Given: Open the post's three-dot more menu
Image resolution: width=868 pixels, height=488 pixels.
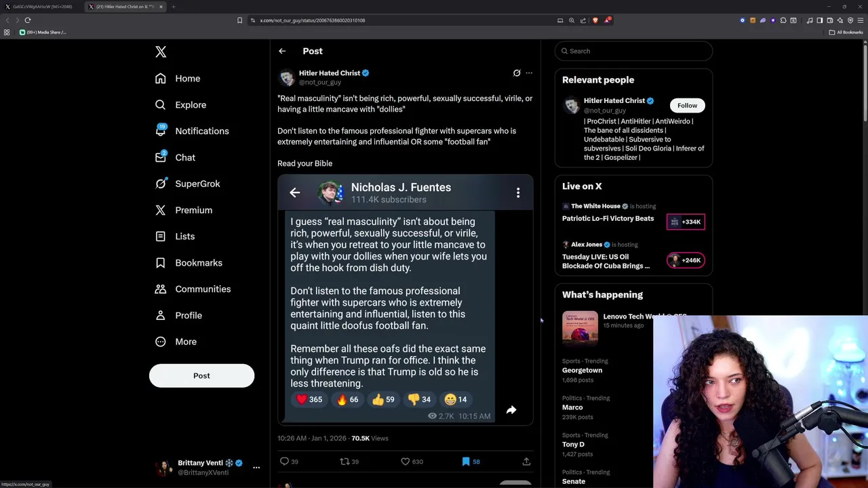Looking at the screenshot, I should (529, 73).
